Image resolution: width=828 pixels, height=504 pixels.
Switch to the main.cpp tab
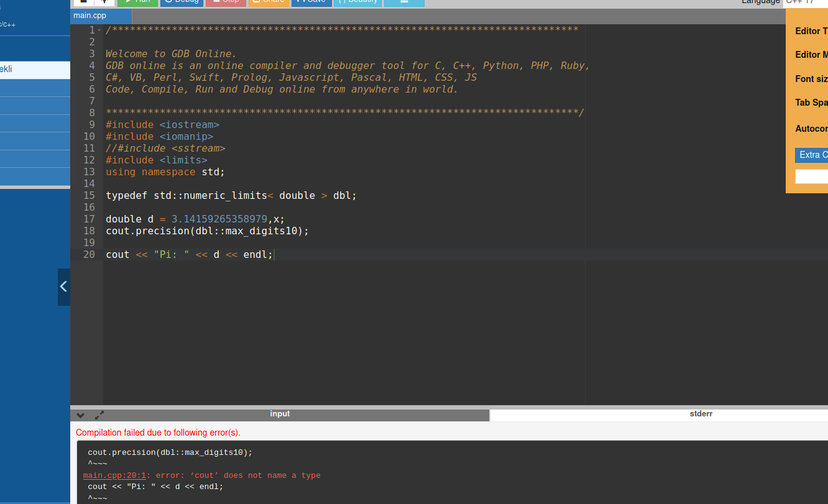pyautogui.click(x=90, y=16)
